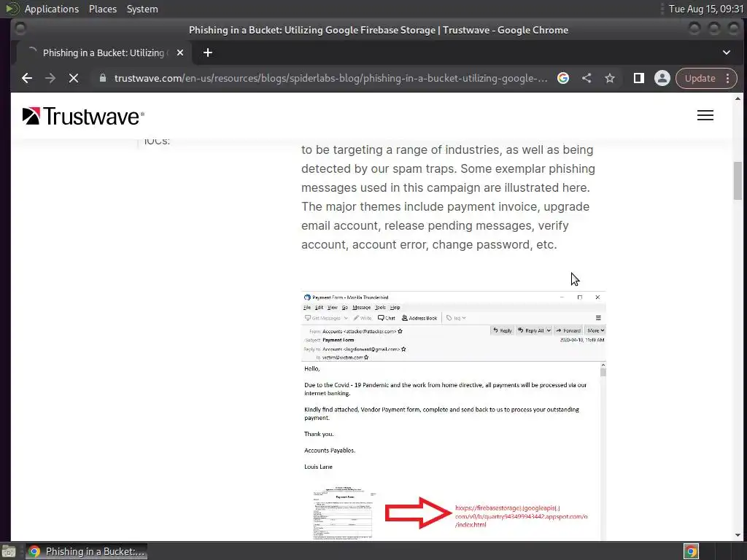Bookmark this page with the star
747x560 pixels.
click(610, 78)
